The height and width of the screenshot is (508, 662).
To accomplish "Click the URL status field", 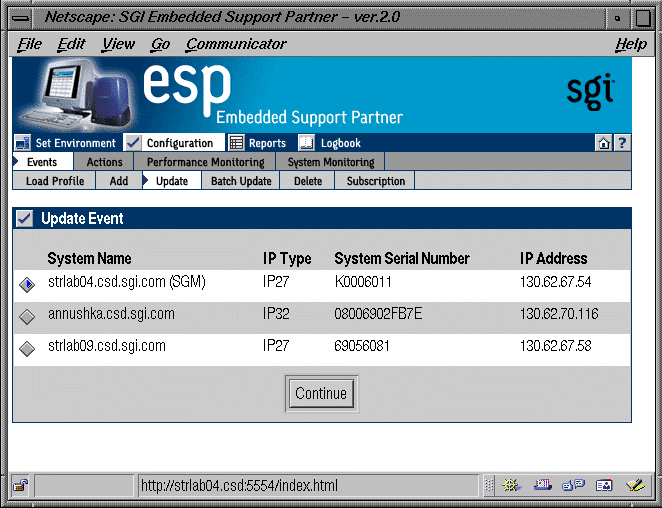I will pyautogui.click(x=309, y=485).
